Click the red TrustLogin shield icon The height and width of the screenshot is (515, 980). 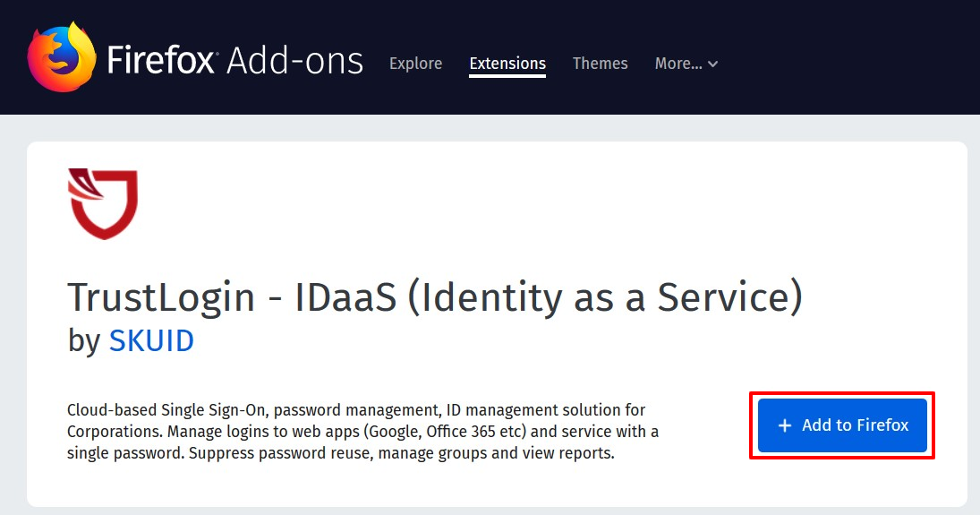click(103, 203)
